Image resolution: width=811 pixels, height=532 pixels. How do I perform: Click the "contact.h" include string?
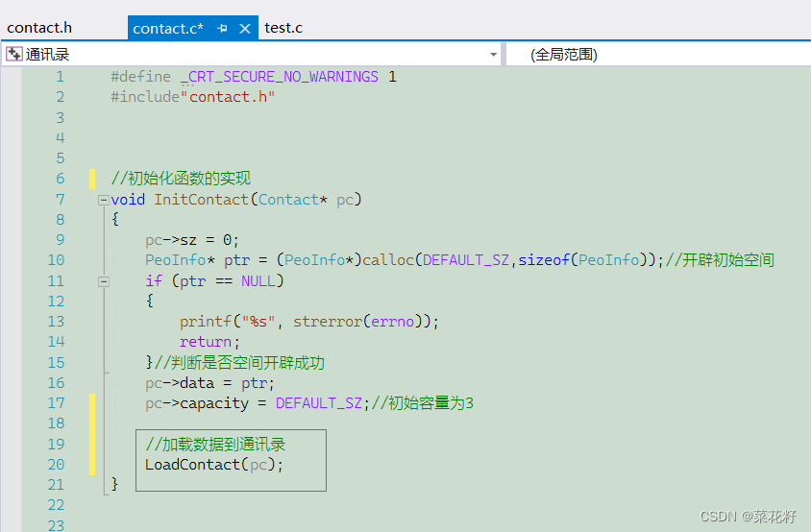coord(228,97)
